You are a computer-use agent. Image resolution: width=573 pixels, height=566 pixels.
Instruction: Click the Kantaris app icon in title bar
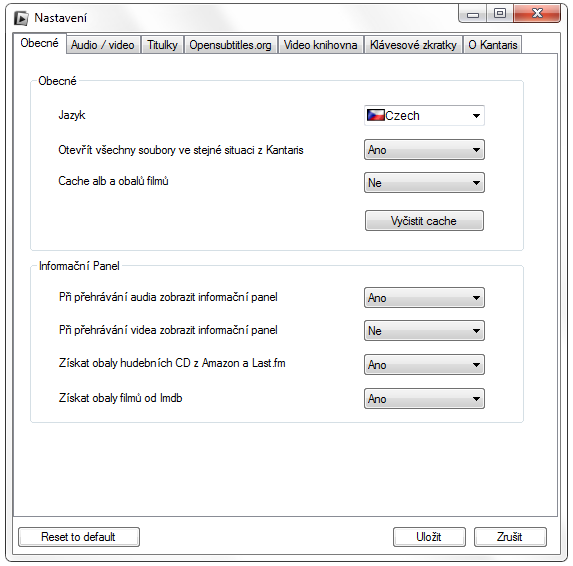click(21, 18)
